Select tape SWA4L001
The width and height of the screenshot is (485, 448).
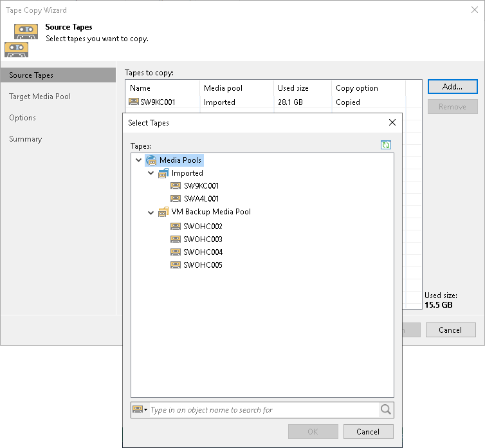(x=201, y=198)
